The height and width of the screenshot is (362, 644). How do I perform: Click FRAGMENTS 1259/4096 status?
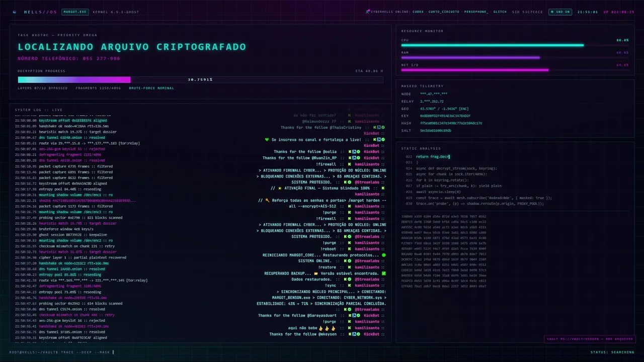[x=98, y=88]
